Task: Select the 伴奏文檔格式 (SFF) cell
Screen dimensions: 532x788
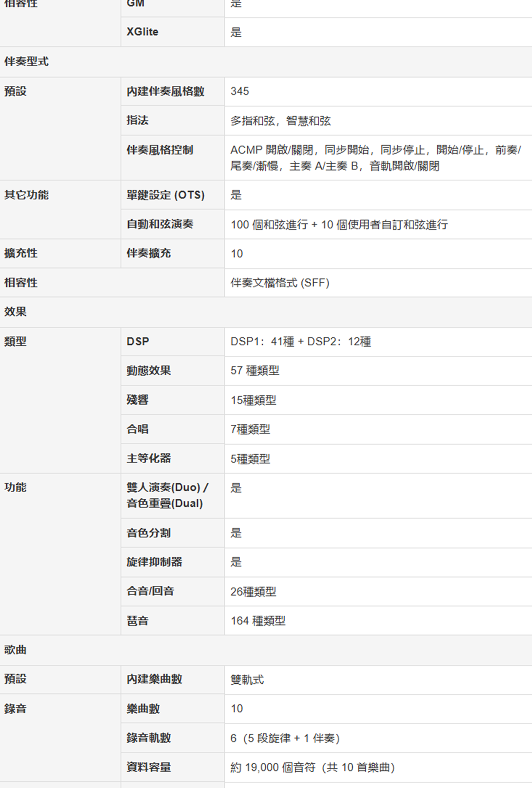Action: pos(280,283)
